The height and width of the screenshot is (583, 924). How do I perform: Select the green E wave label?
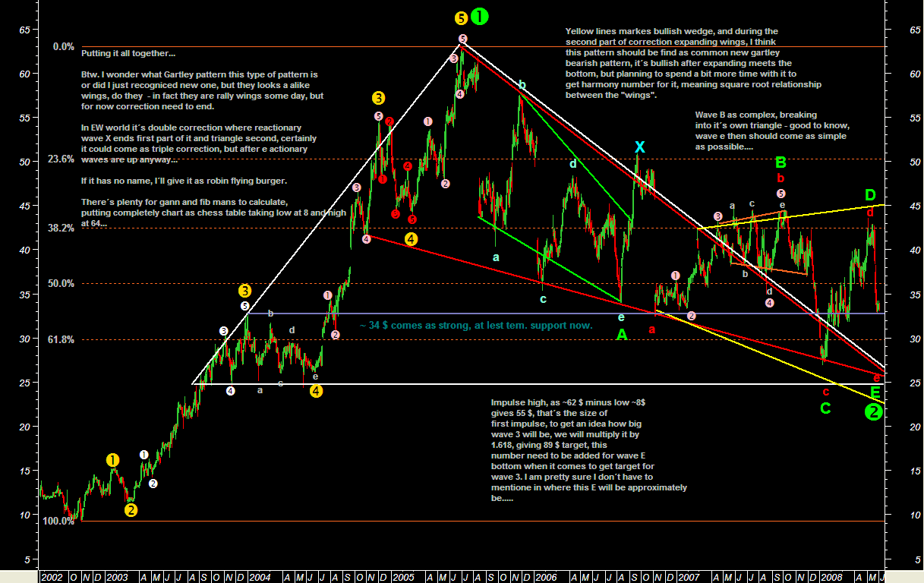point(875,392)
